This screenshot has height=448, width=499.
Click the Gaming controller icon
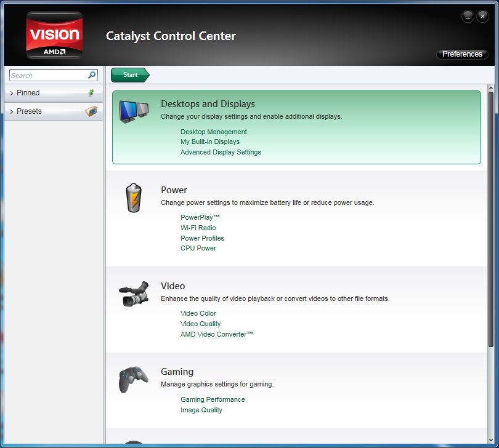click(x=134, y=379)
